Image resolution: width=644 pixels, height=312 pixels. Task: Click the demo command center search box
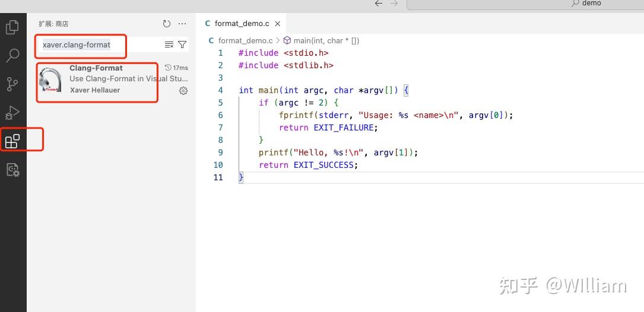tap(525, 4)
